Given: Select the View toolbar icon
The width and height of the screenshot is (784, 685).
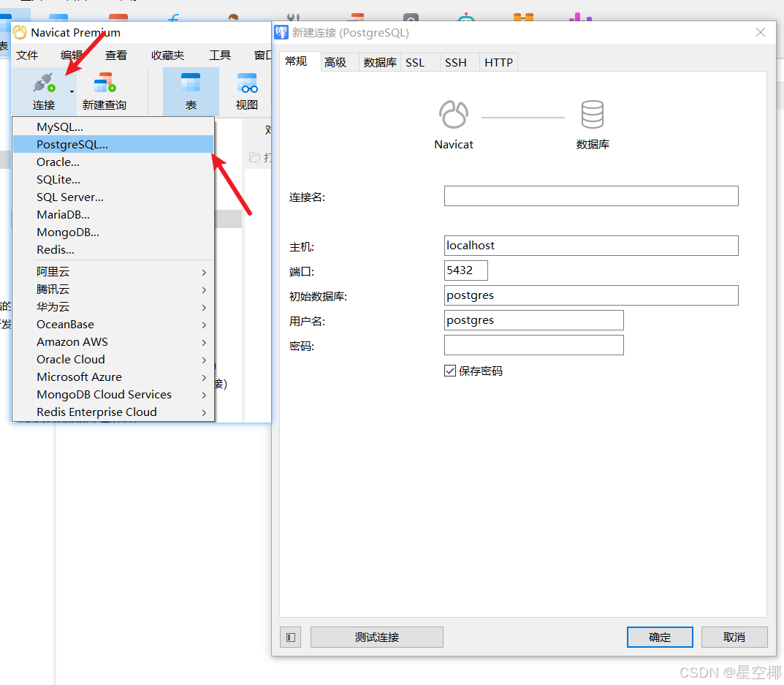Looking at the screenshot, I should click(247, 83).
